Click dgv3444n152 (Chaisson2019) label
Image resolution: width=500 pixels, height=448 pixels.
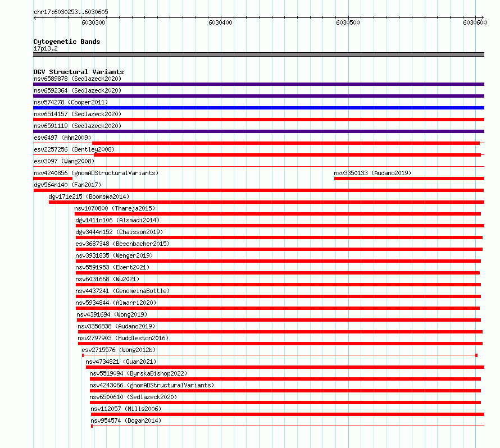(x=119, y=232)
